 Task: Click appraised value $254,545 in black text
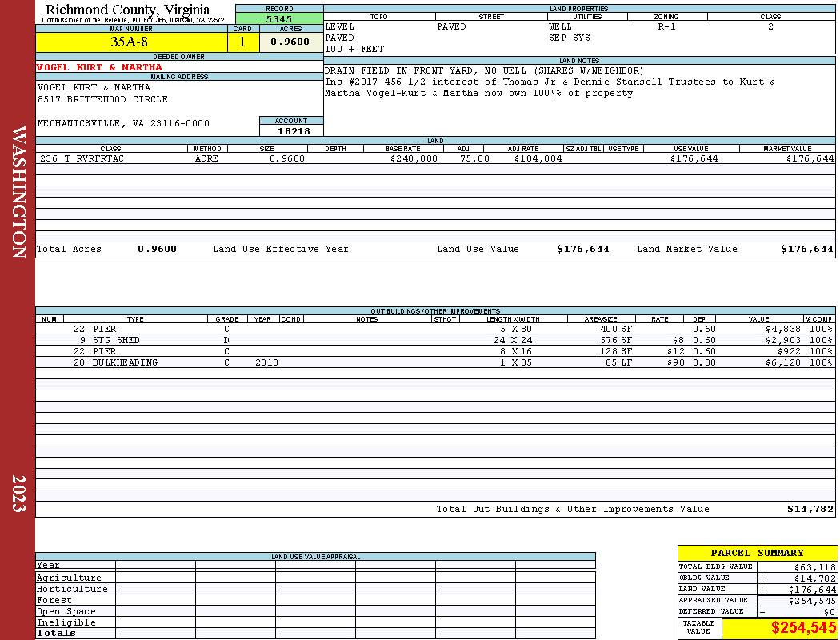[x=812, y=601]
